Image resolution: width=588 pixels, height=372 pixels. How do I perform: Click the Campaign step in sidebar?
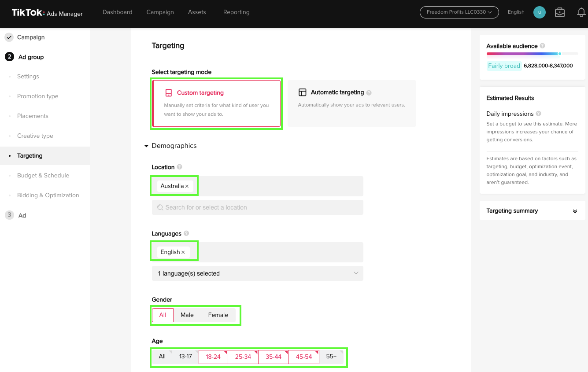pos(31,37)
